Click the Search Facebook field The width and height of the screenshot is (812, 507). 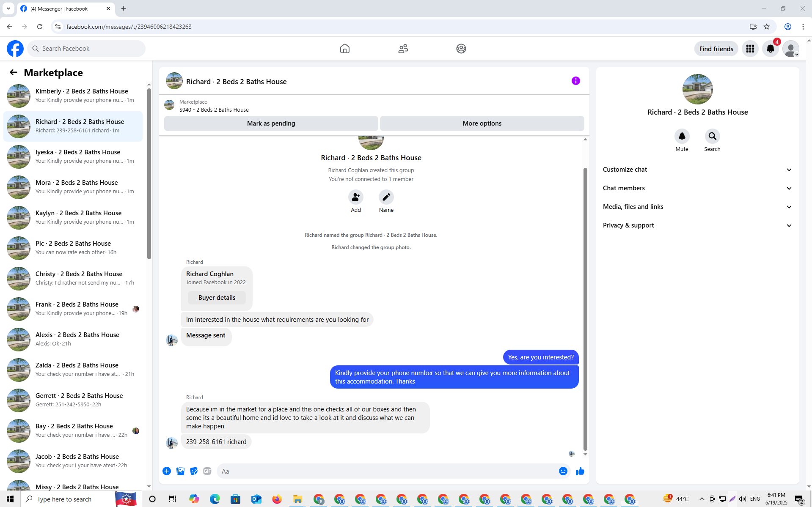[x=86, y=49]
